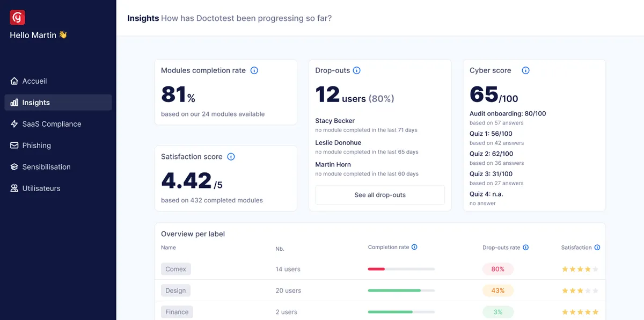Open the SaaS Compliance section
Image resolution: width=644 pixels, height=320 pixels.
[52, 124]
